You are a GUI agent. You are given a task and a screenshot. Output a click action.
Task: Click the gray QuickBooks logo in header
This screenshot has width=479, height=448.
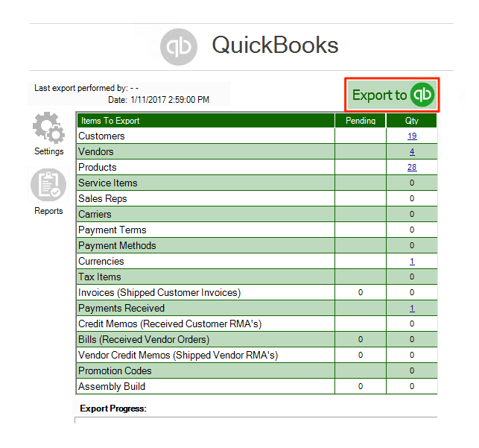[179, 47]
